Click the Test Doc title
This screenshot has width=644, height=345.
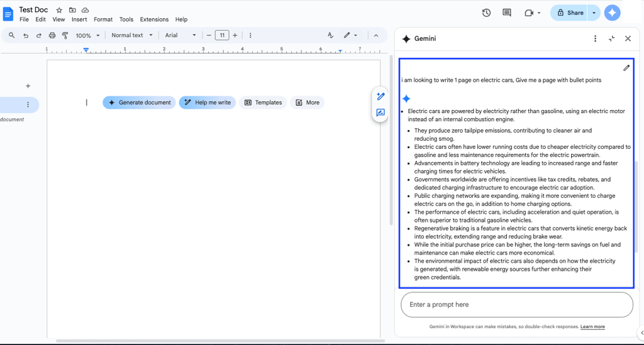[34, 10]
